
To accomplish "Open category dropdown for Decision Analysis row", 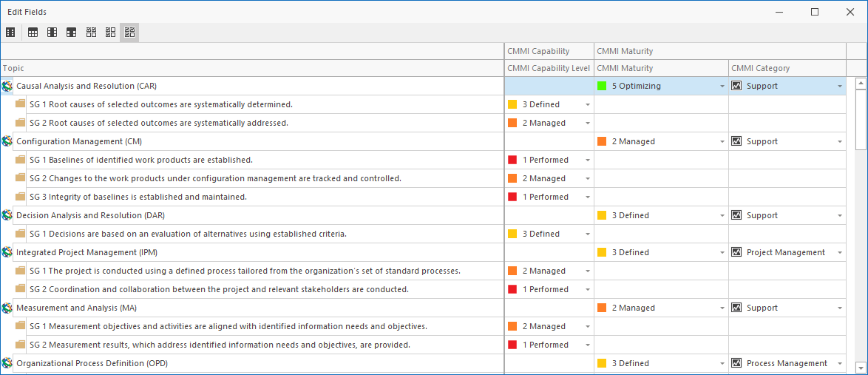I will pos(840,215).
